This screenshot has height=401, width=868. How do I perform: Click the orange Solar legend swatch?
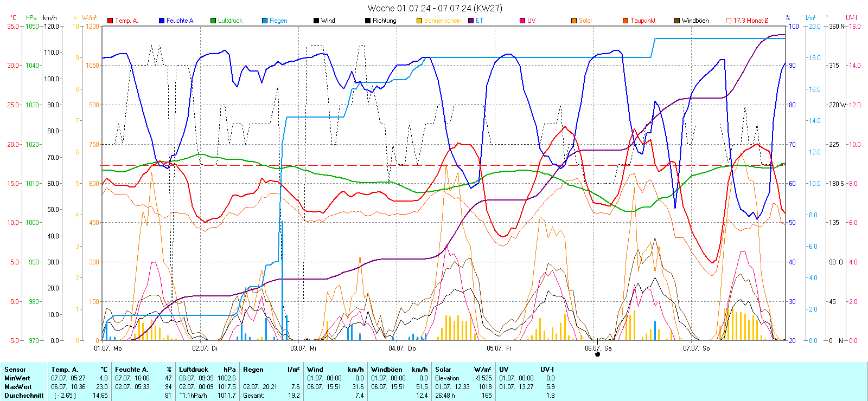tap(574, 21)
